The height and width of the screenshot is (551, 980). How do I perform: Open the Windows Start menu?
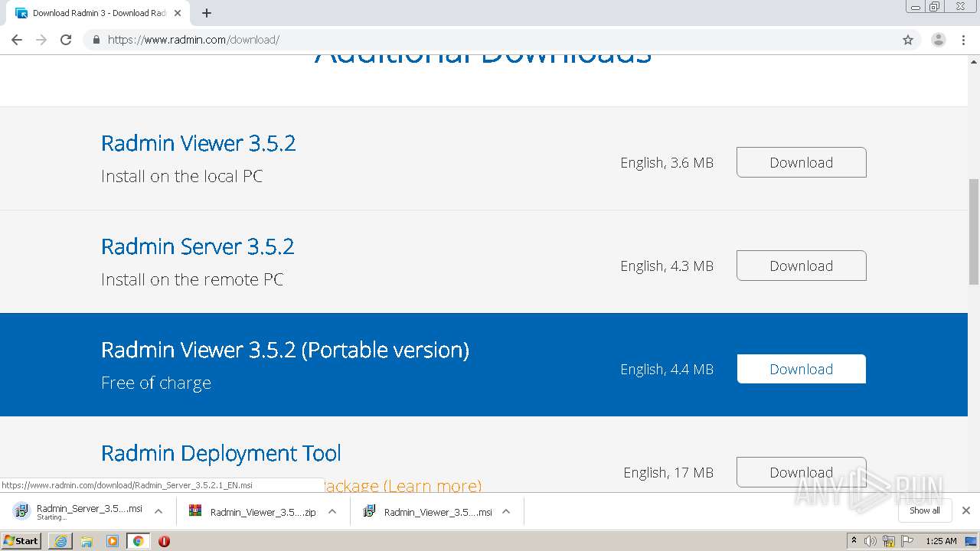[x=21, y=541]
